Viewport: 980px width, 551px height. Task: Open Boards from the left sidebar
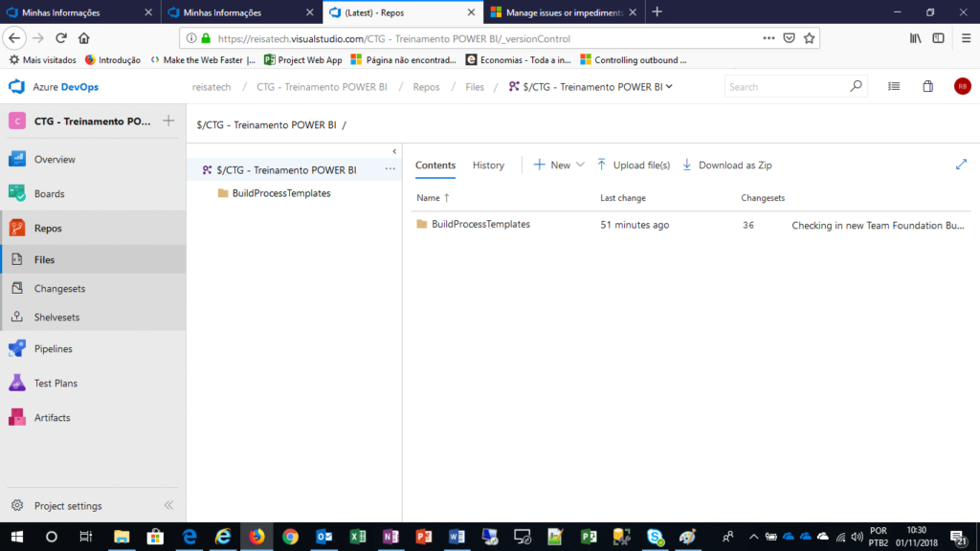49,194
